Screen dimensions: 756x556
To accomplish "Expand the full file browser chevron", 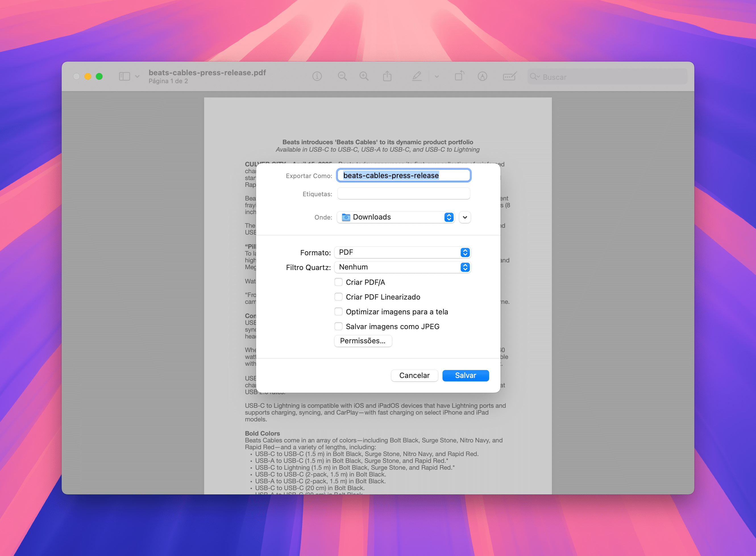I will pos(465,217).
